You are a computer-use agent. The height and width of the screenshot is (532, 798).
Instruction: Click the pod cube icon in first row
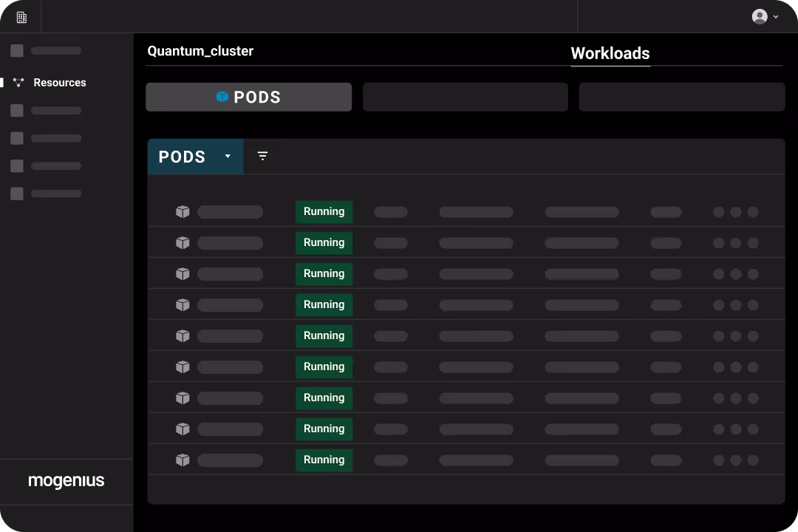click(x=183, y=212)
